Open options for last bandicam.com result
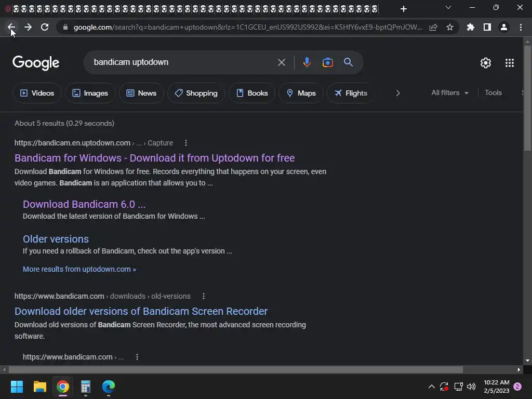This screenshot has width=532, height=399. click(137, 357)
